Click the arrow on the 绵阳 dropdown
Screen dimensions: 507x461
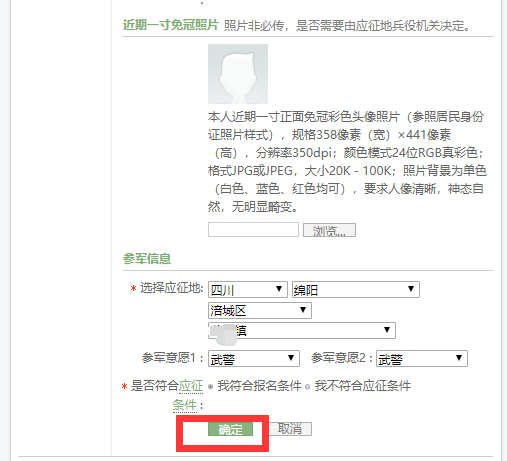[x=411, y=289]
